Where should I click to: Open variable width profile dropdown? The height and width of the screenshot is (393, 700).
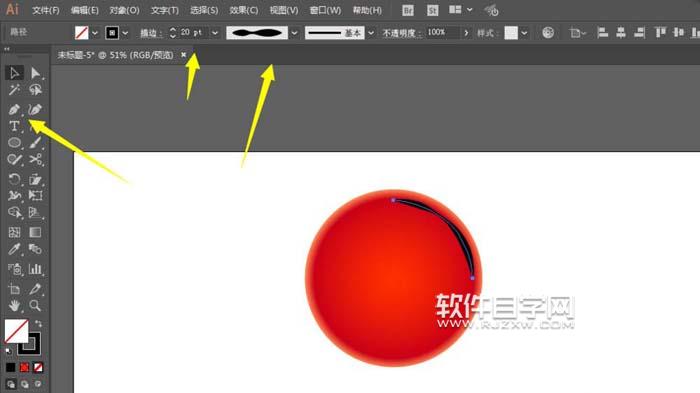point(294,33)
